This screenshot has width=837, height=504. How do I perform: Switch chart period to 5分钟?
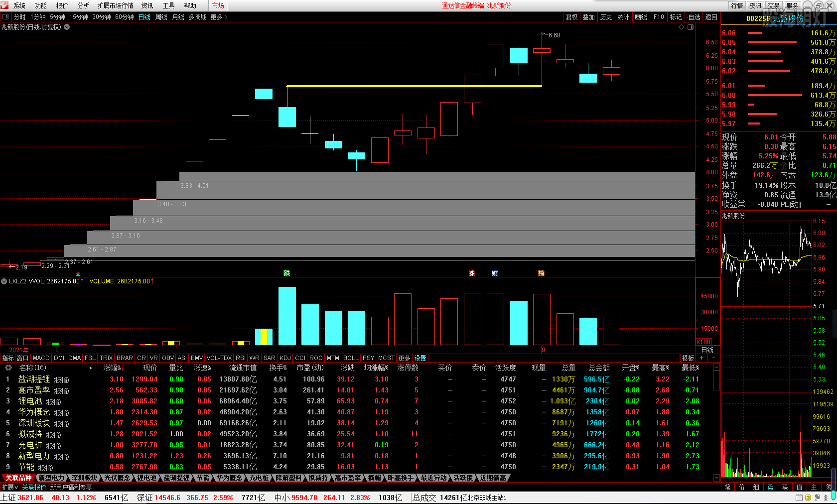[x=58, y=17]
